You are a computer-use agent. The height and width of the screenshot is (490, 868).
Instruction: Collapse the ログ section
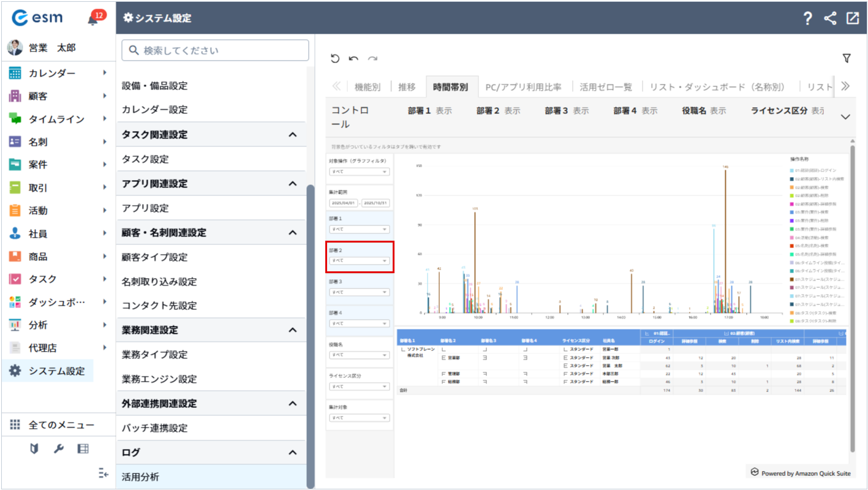click(x=292, y=453)
